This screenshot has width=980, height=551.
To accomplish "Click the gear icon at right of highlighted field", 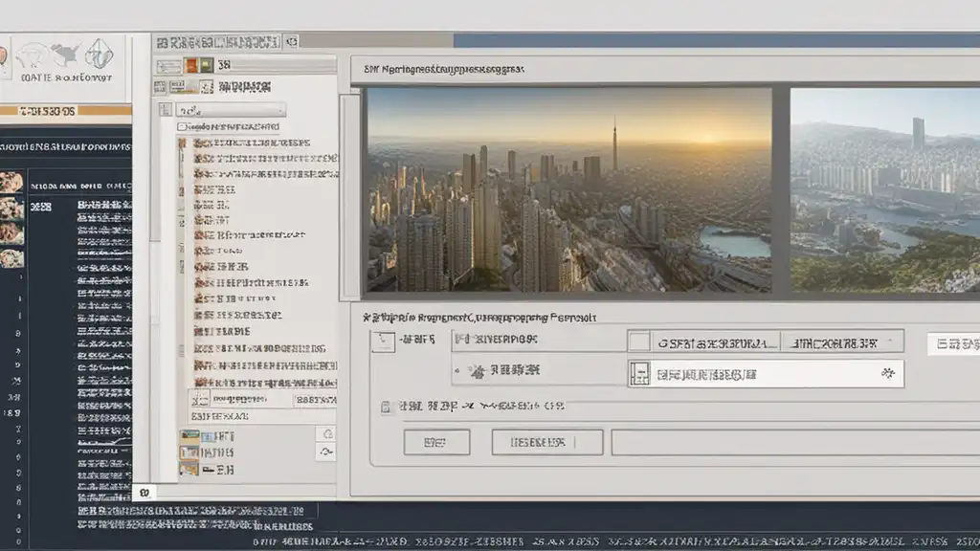I will click(886, 374).
